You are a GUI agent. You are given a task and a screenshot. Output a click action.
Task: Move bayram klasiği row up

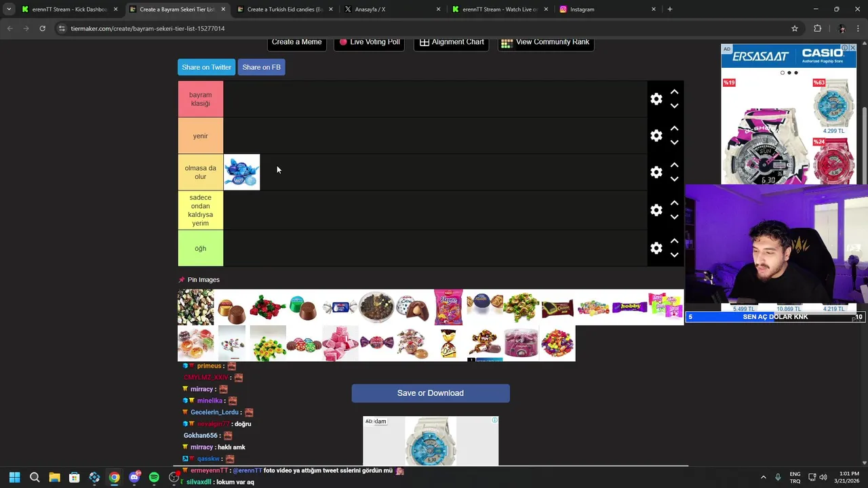point(674,91)
